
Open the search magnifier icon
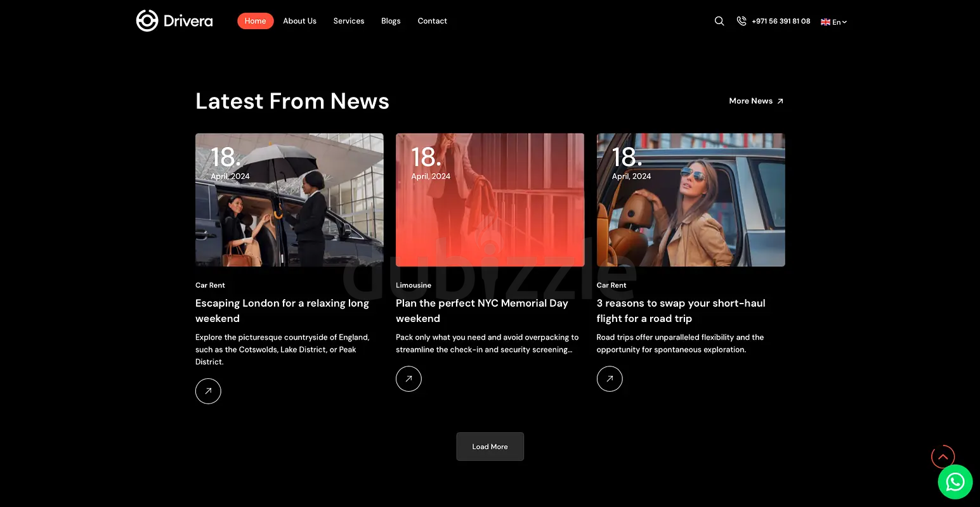point(719,21)
